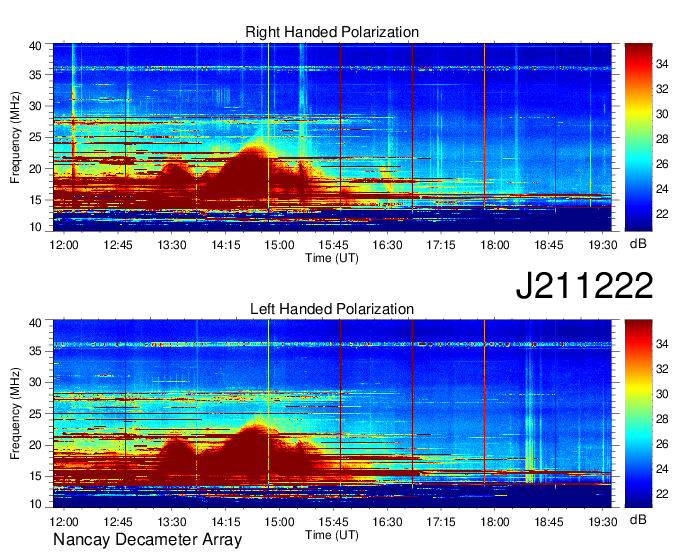
Task: Click the "25" frequency tick of Right Handed plot
Action: (x=35, y=137)
